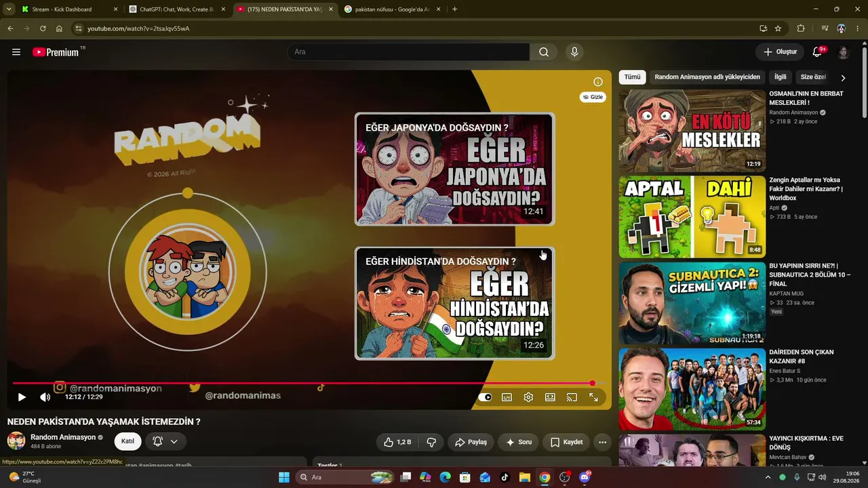The width and height of the screenshot is (868, 488).
Task: Open Osmanlı'nın En Berbat Meslekleri title
Action: click(x=806, y=98)
